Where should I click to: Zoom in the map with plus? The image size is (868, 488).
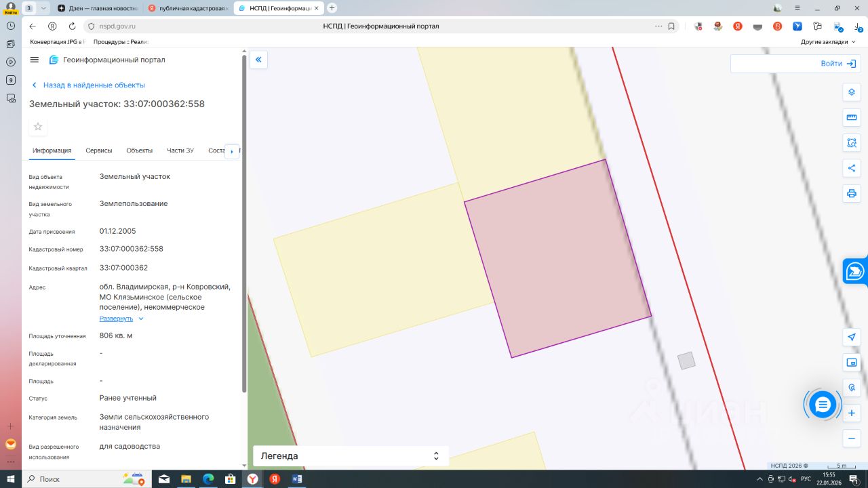852,413
